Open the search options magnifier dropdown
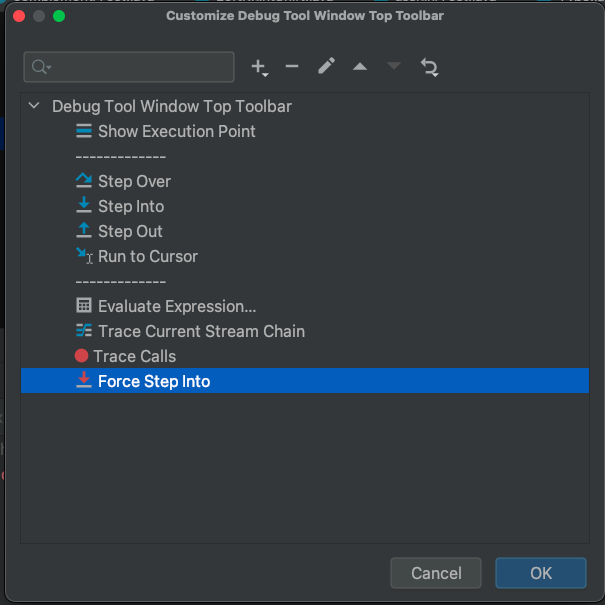 pyautogui.click(x=42, y=67)
